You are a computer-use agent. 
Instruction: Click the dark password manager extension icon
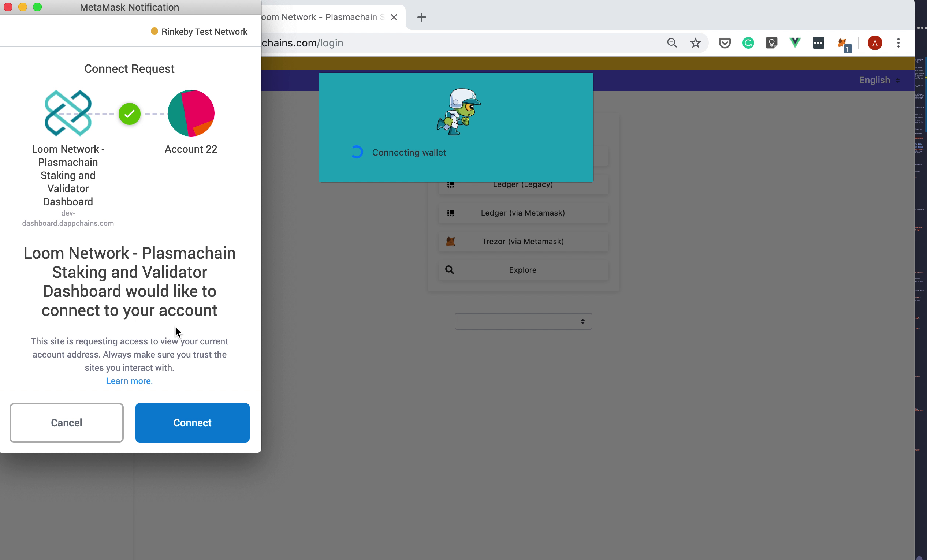[x=819, y=43]
